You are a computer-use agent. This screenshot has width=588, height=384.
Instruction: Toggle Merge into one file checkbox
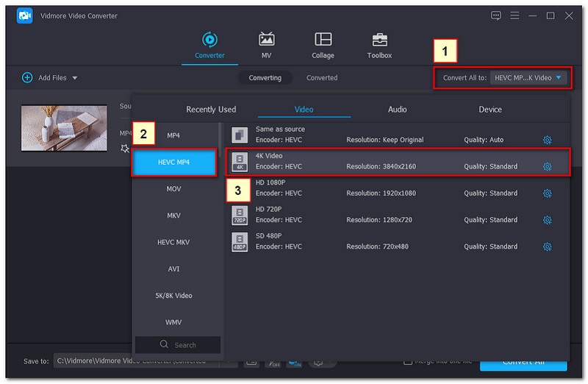pos(408,361)
